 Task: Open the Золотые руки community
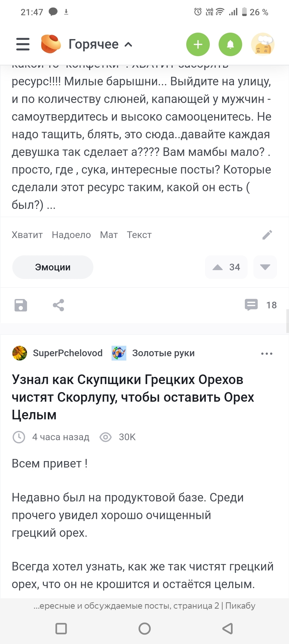[163, 353]
